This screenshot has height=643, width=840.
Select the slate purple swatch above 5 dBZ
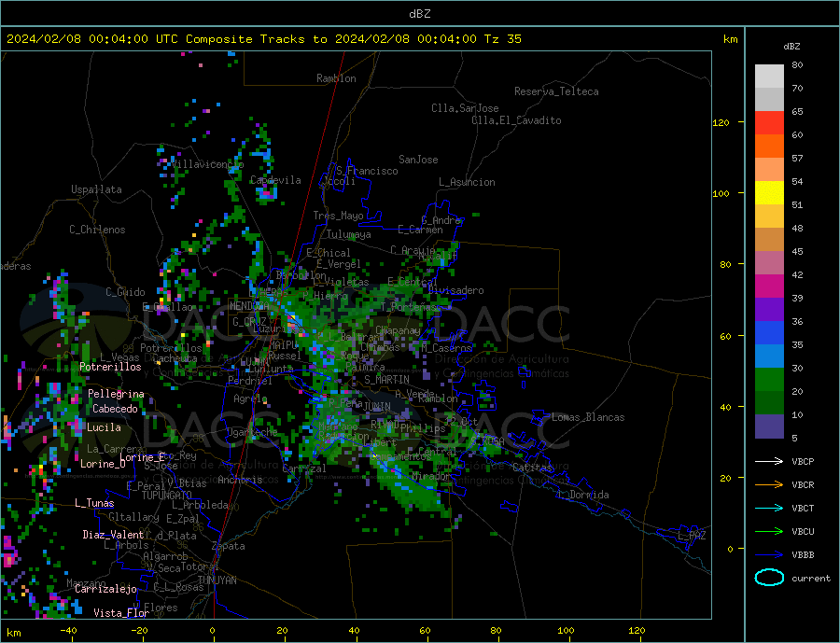769,426
